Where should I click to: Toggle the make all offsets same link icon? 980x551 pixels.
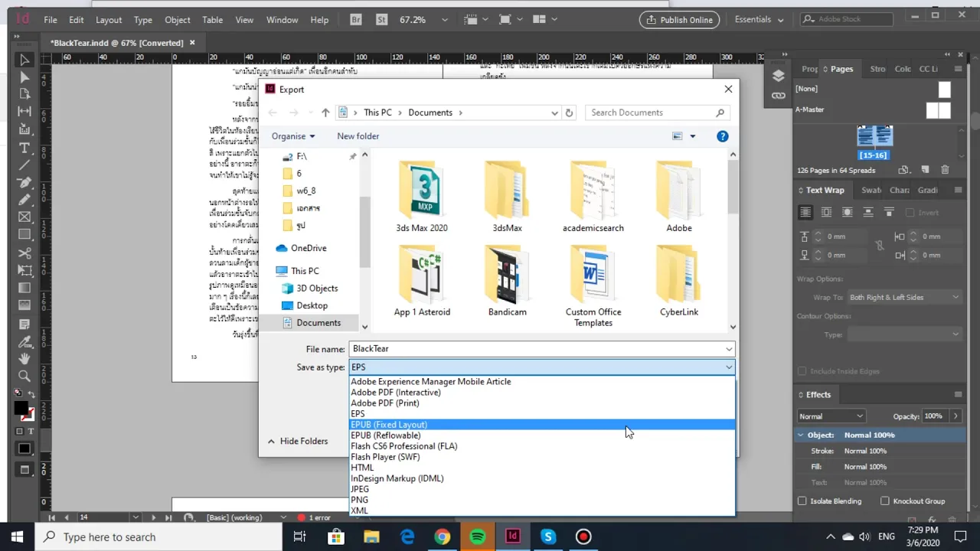[x=880, y=246]
